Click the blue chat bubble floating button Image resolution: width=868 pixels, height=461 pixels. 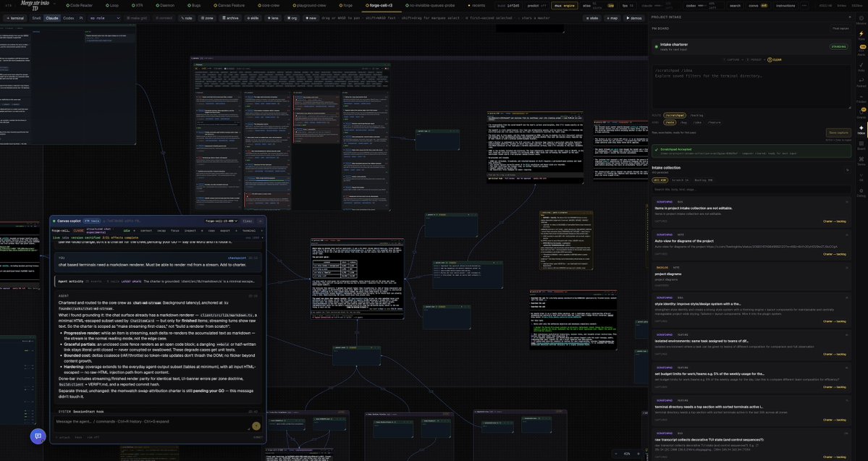click(x=38, y=436)
